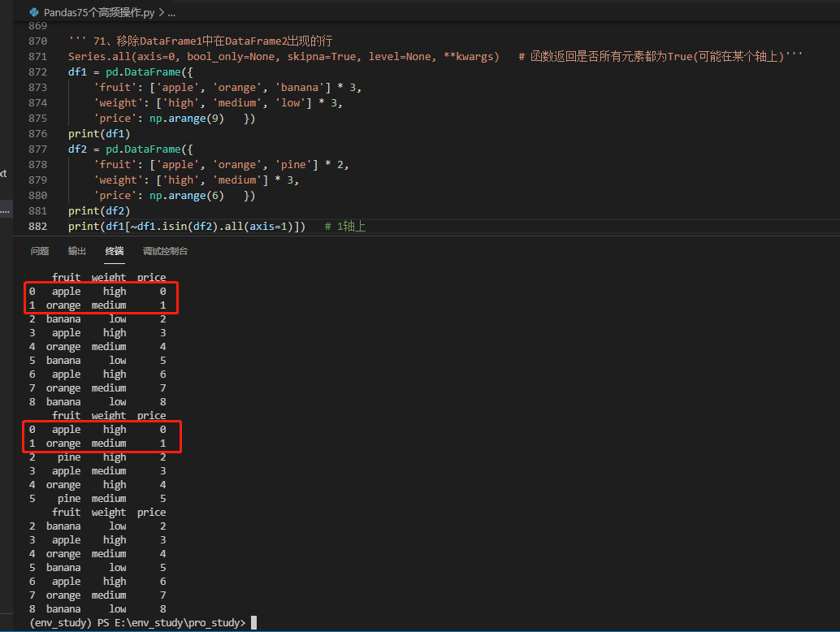Image resolution: width=840 pixels, height=632 pixels.
Task: Click the breadcrumb ellipsis after the file name
Action: point(171,13)
